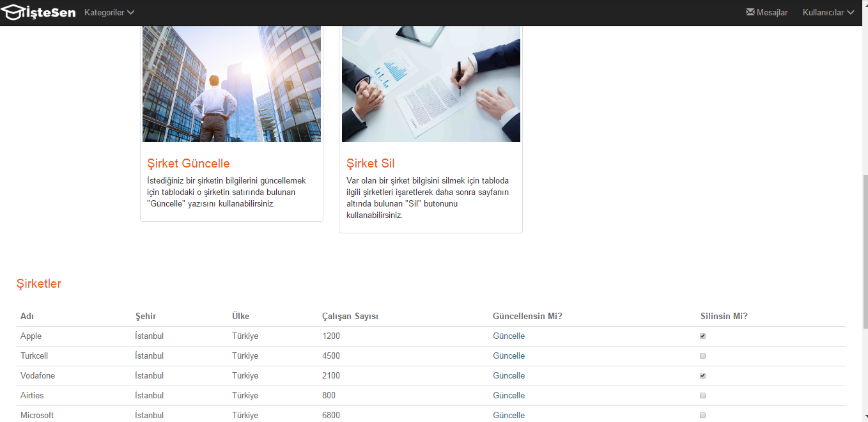Expand the Kullanıcılar dropdown menu
The height and width of the screenshot is (422, 868).
(828, 12)
